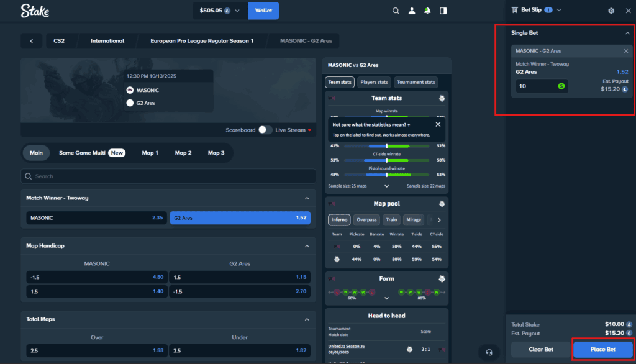Collapse the Match Winner - Twoway section
Viewport: 636px width, 364px height.
point(306,198)
